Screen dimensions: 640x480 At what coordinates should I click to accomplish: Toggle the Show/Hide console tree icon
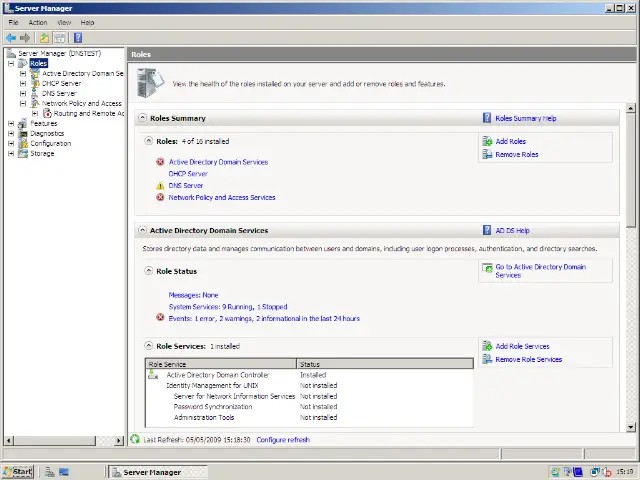pos(60,38)
